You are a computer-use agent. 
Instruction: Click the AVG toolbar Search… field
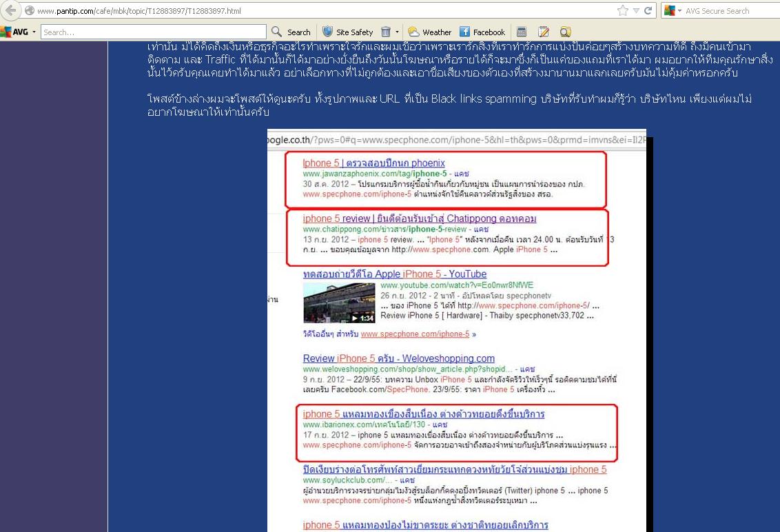click(153, 32)
